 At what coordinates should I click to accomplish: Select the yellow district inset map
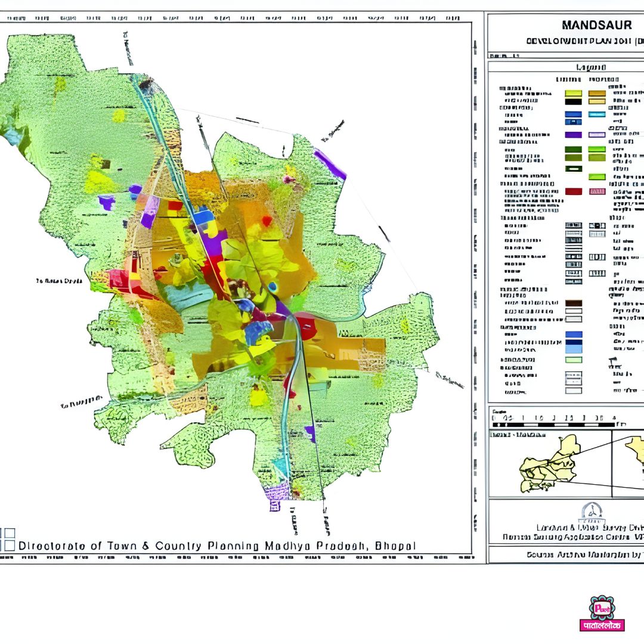pos(549,465)
